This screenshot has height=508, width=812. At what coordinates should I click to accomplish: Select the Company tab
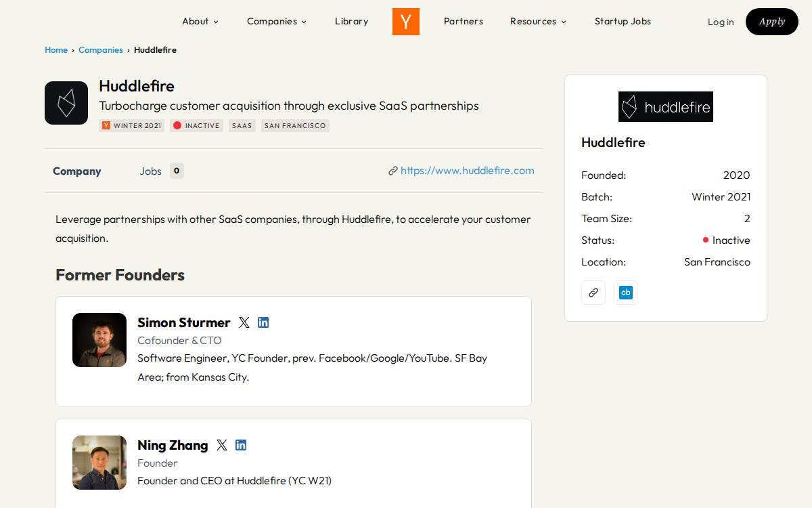77,171
